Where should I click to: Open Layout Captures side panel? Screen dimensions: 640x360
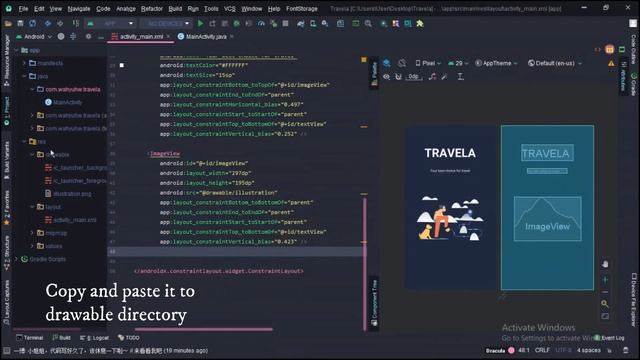pyautogui.click(x=7, y=302)
